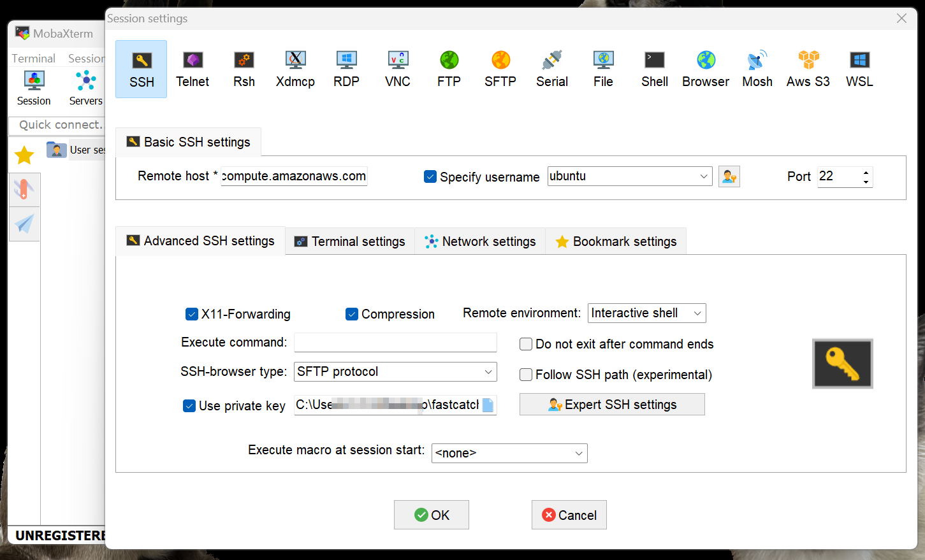Disable X11-Forwarding checkbox

pyautogui.click(x=192, y=314)
